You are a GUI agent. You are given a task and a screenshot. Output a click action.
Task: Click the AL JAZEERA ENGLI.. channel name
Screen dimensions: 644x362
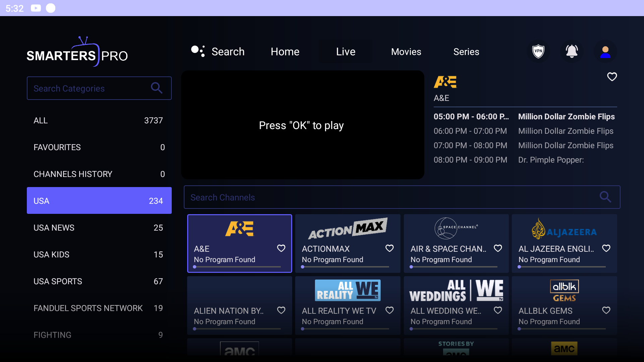click(x=556, y=249)
